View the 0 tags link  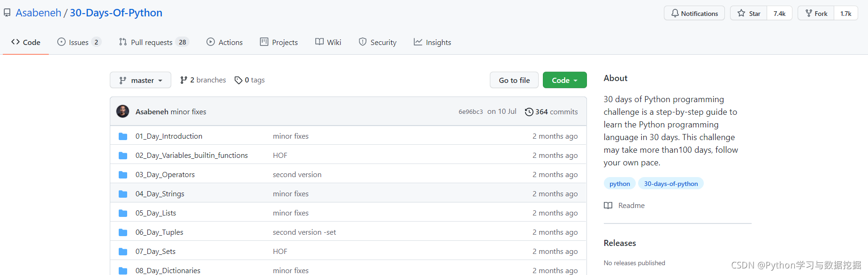(250, 80)
